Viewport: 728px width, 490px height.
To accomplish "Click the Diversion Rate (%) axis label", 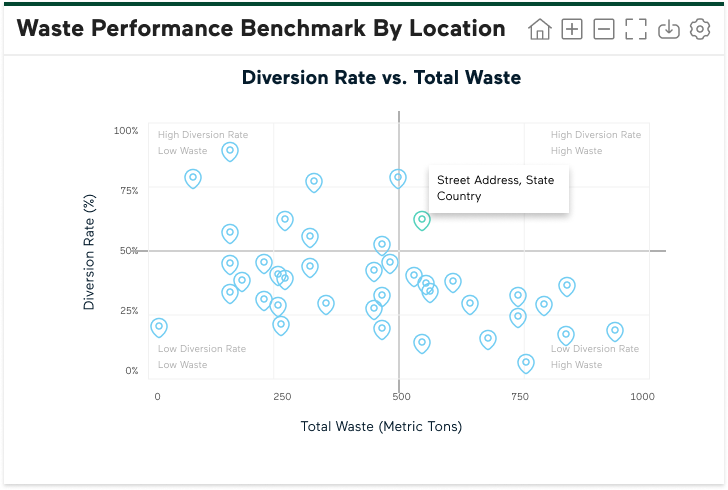I will [89, 252].
